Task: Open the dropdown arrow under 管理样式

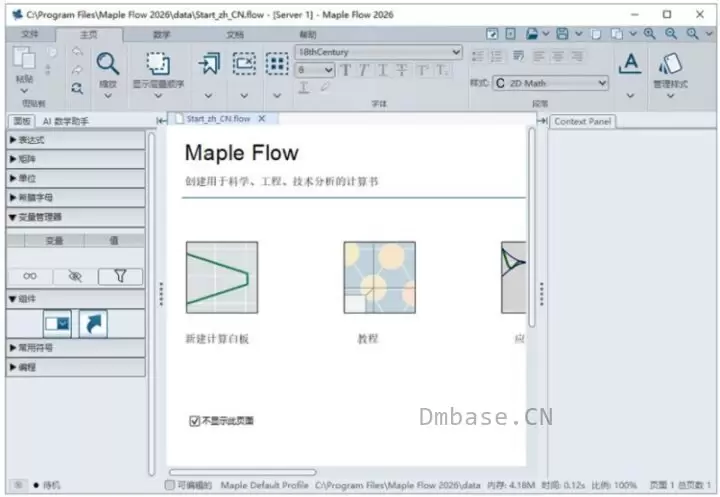Action: click(670, 96)
